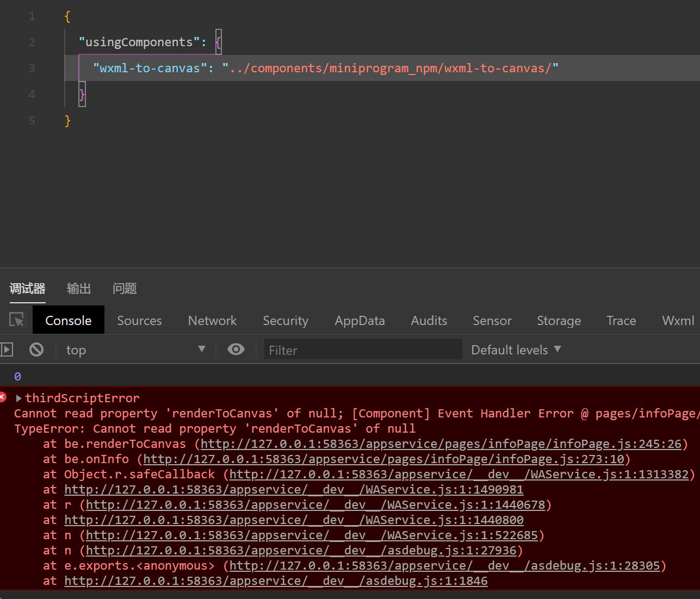Click line number 3 in the gutter
This screenshot has height=599, width=700.
pyautogui.click(x=32, y=68)
